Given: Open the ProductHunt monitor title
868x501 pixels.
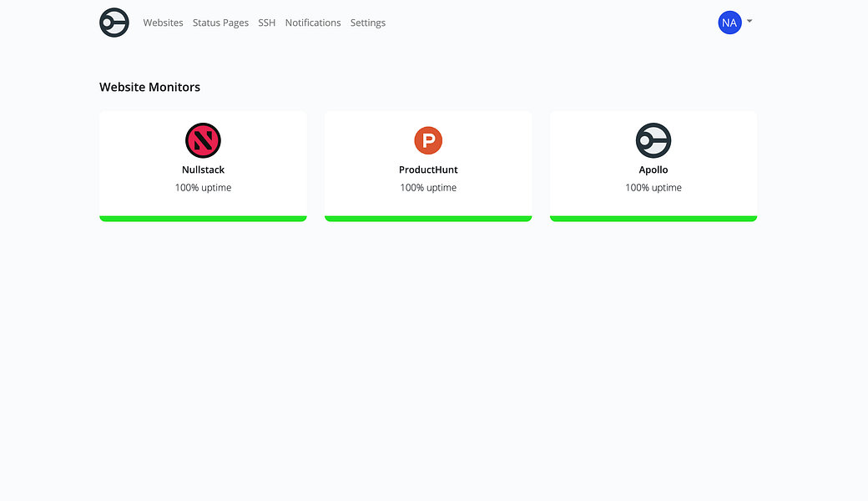Looking at the screenshot, I should [428, 170].
